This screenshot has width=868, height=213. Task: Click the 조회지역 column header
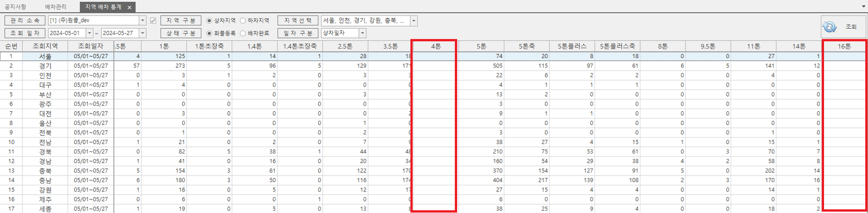45,46
